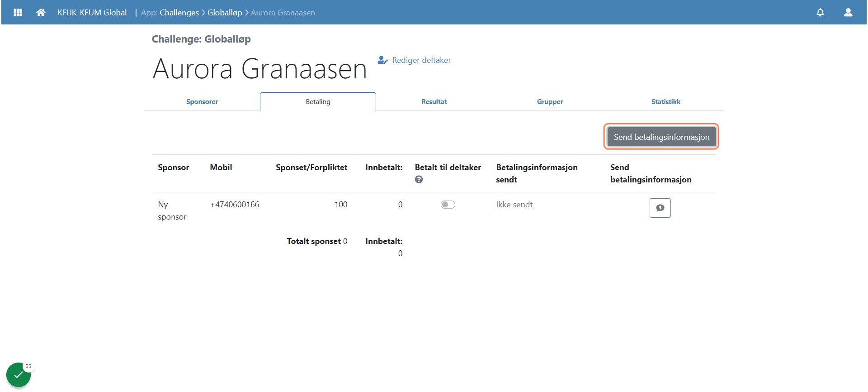Click the Mobil column header
868x392 pixels.
point(221,167)
